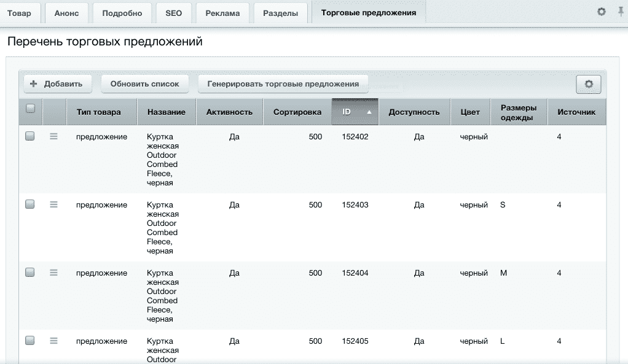Click size S for offer 152403
The height and width of the screenshot is (364, 628).
[x=502, y=204]
